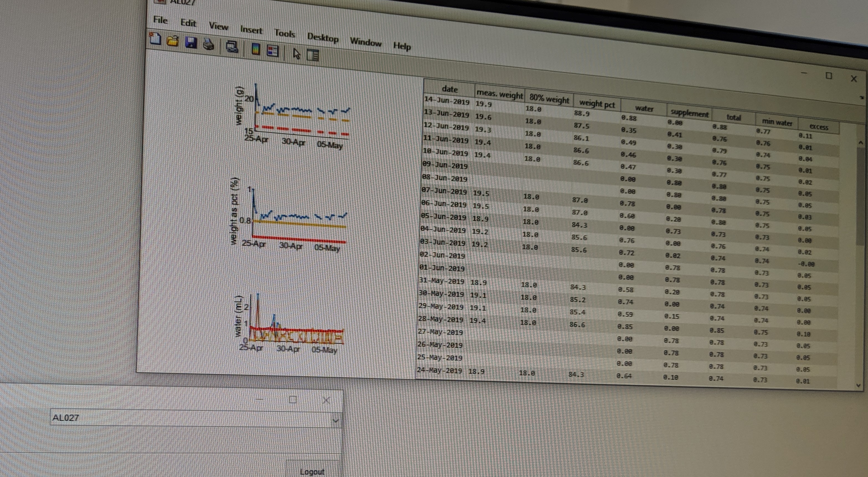Viewport: 868px width, 477px height.
Task: Toggle the Insert Legend icon
Action: [272, 51]
